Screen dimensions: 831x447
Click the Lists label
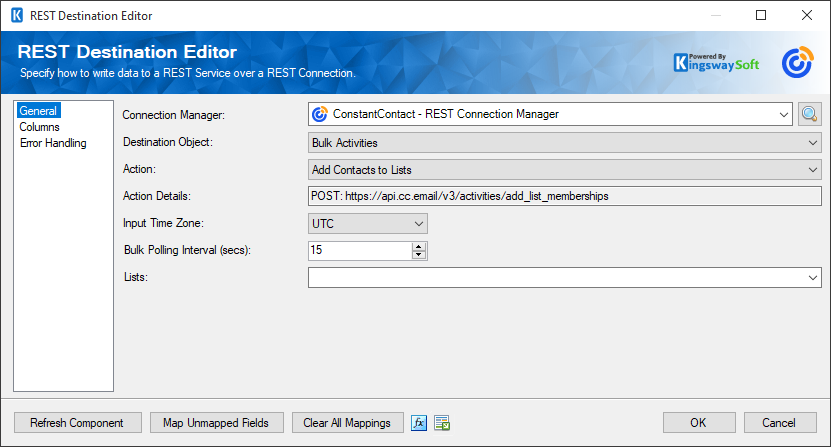pos(136,277)
